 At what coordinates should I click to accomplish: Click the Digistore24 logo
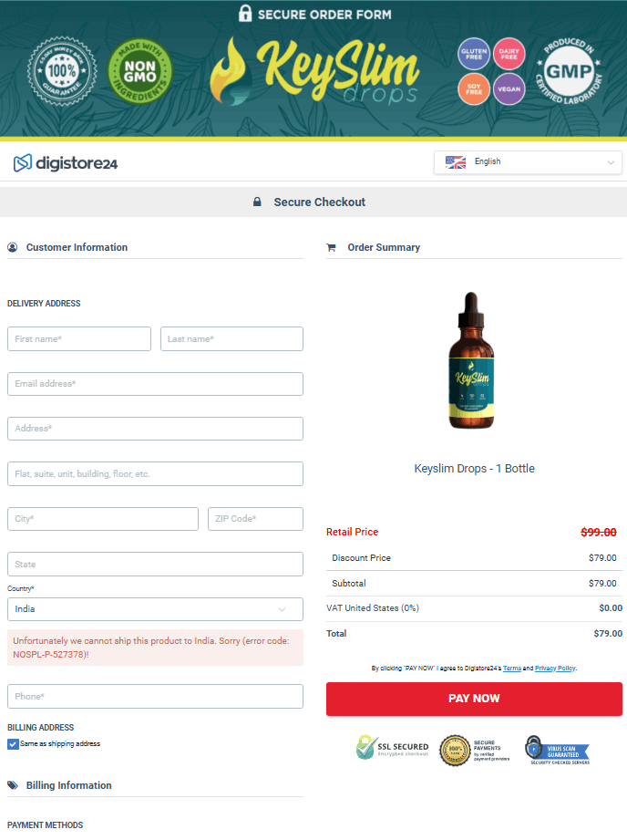click(66, 163)
